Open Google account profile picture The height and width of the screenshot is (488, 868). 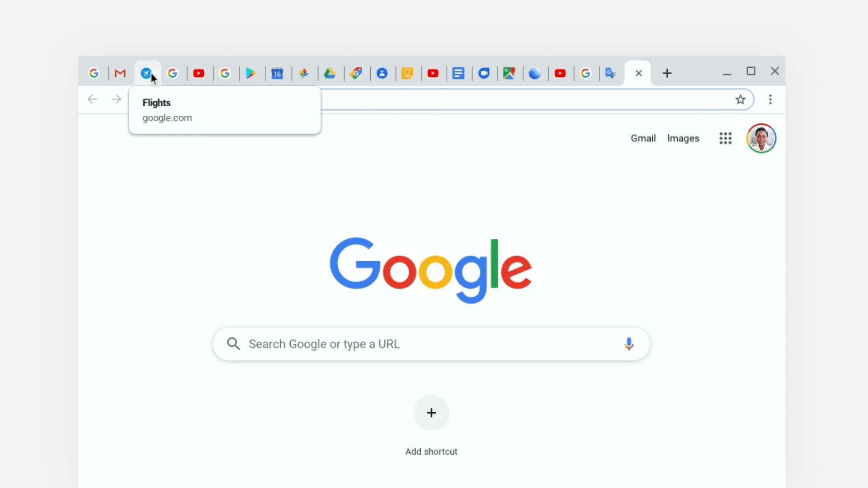click(x=762, y=138)
